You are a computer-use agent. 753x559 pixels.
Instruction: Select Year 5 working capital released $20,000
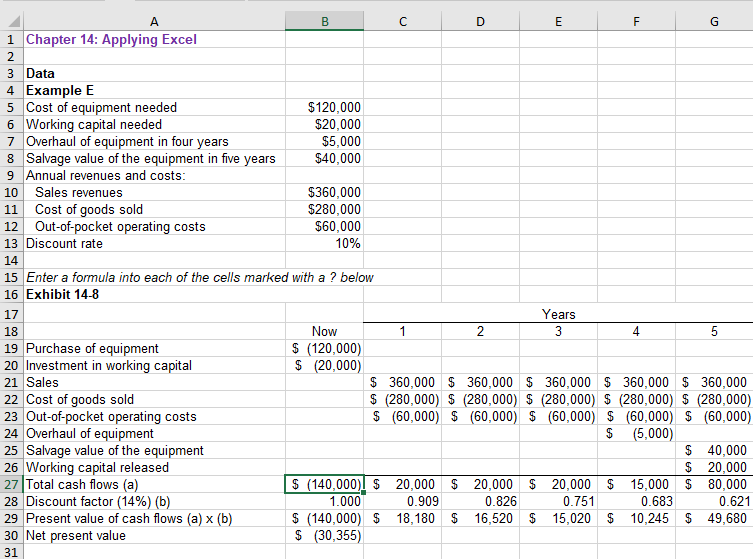(x=714, y=468)
